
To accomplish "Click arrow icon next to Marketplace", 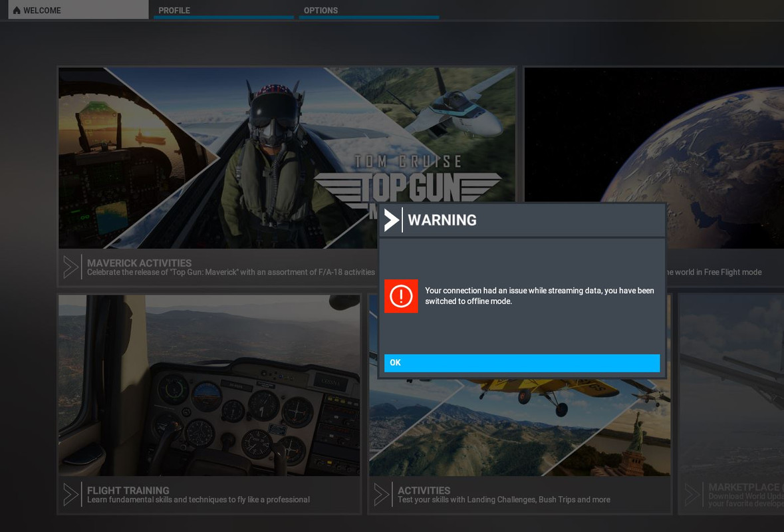I will click(692, 495).
